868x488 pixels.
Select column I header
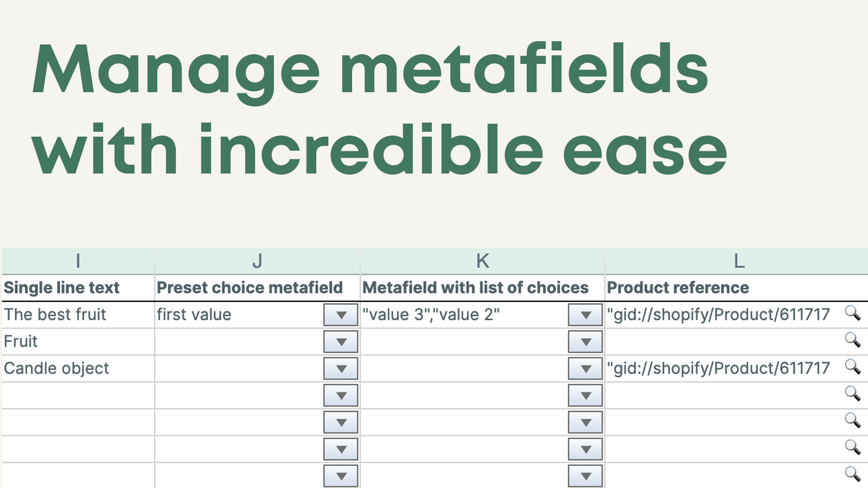pyautogui.click(x=78, y=261)
